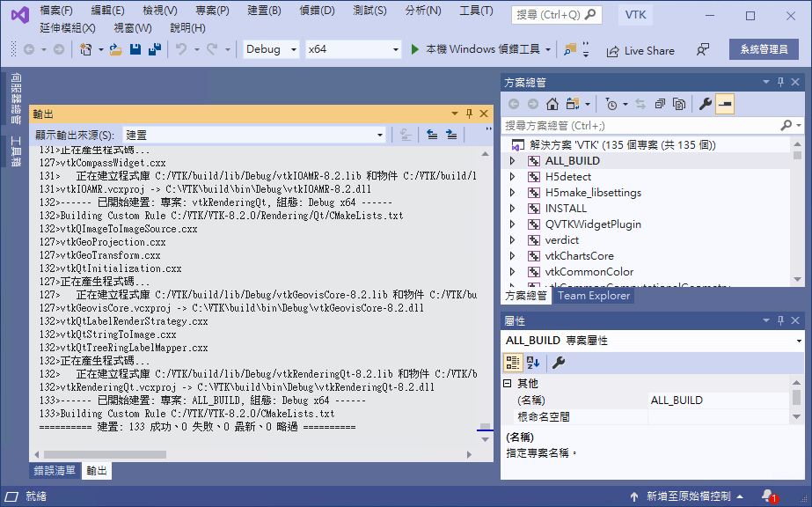This screenshot has height=507, width=812.
Task: Click the clear all output icon
Action: coord(406,136)
